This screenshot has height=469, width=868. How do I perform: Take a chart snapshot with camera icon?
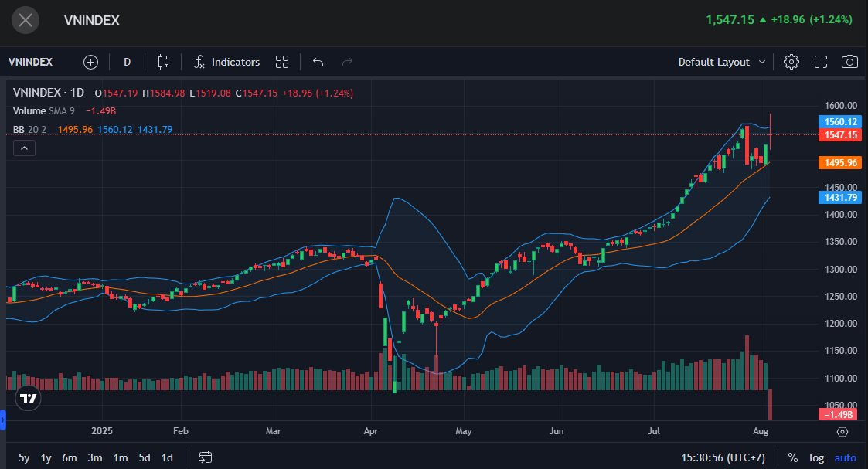[x=849, y=61]
